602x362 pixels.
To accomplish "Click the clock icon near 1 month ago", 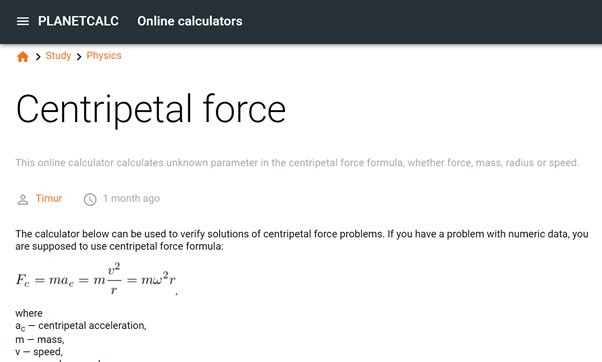I will coord(90,200).
